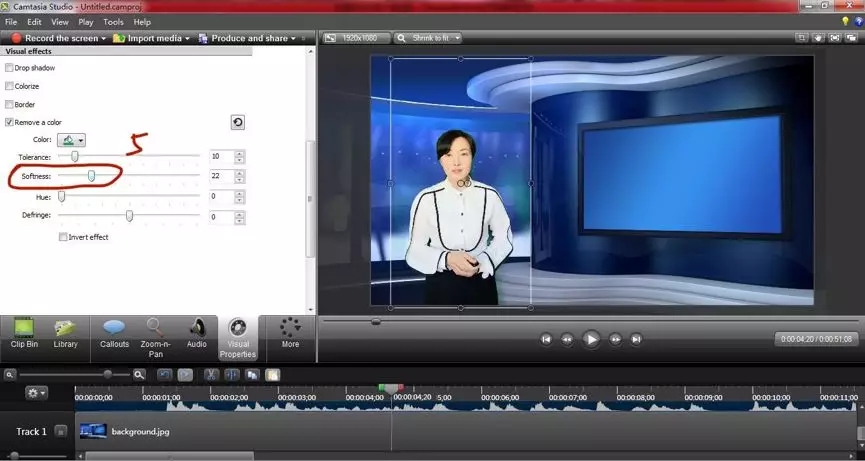Viewport: 865px width, 461px height.
Task: Select the Callouts tool
Action: (x=114, y=333)
